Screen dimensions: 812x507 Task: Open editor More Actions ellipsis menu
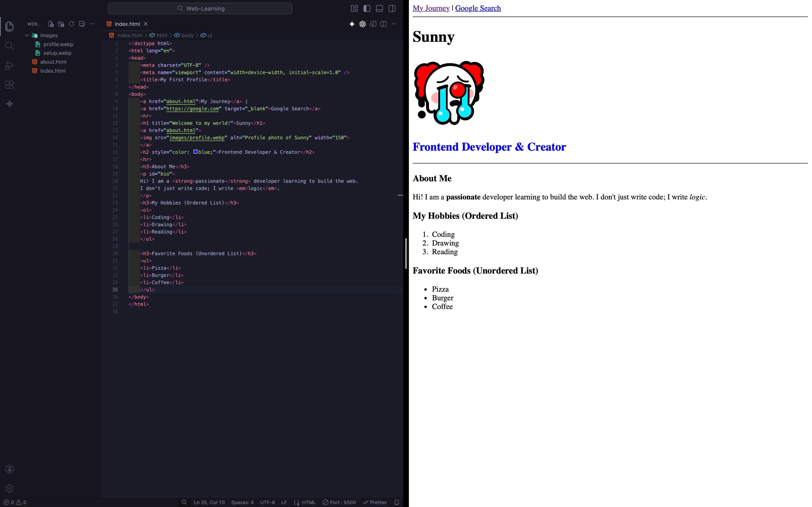pyautogui.click(x=394, y=24)
